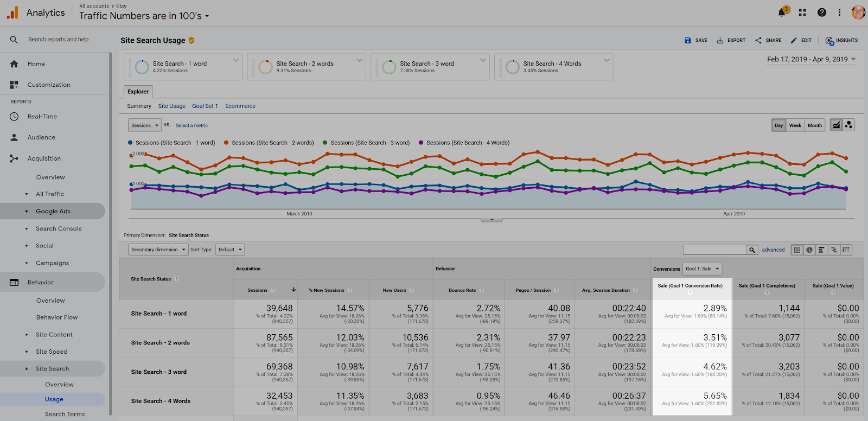This screenshot has height=421, width=868.
Task: Switch chart granularity to Month
Action: 814,125
